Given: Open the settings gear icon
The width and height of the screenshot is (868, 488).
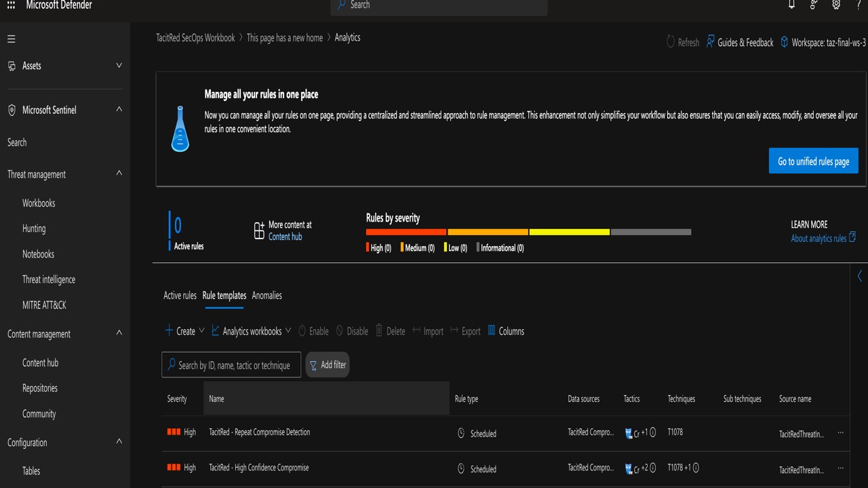Looking at the screenshot, I should [x=836, y=5].
